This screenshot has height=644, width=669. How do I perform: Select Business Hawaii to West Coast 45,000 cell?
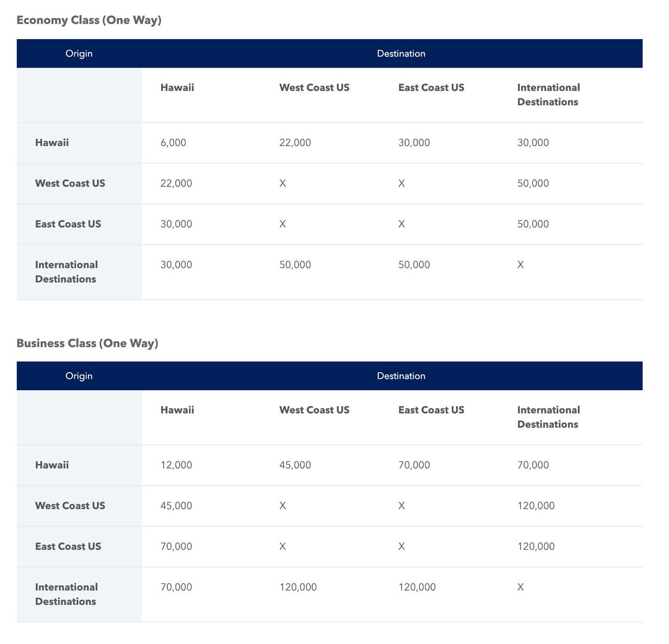[295, 465]
